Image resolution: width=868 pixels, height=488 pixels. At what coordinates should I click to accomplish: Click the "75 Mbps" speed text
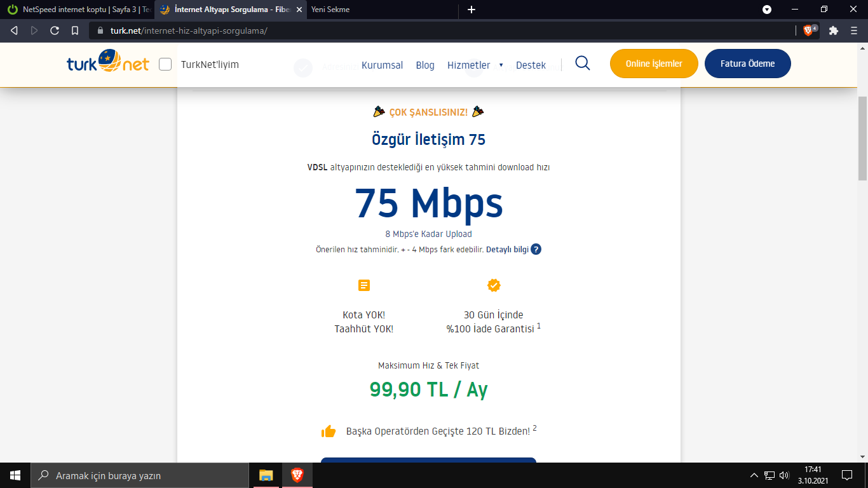pos(429,203)
